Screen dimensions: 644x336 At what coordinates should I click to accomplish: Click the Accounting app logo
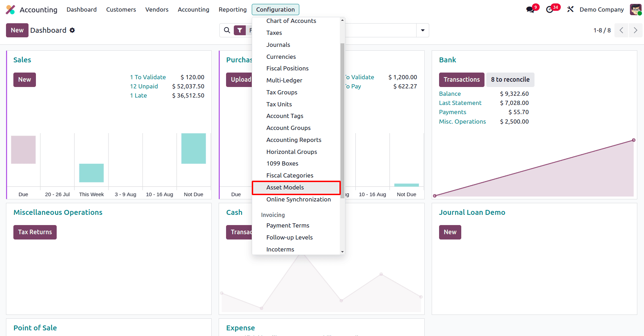pos(10,10)
